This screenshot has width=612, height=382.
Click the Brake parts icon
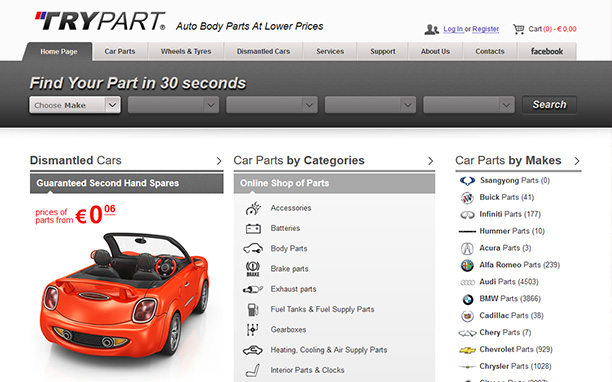(253, 269)
